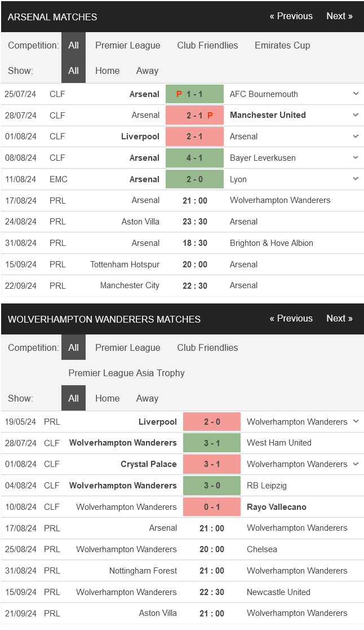Viewport: 364px width, 630px height.
Task: Show only Wolverhampton Away matches
Action: (x=147, y=399)
